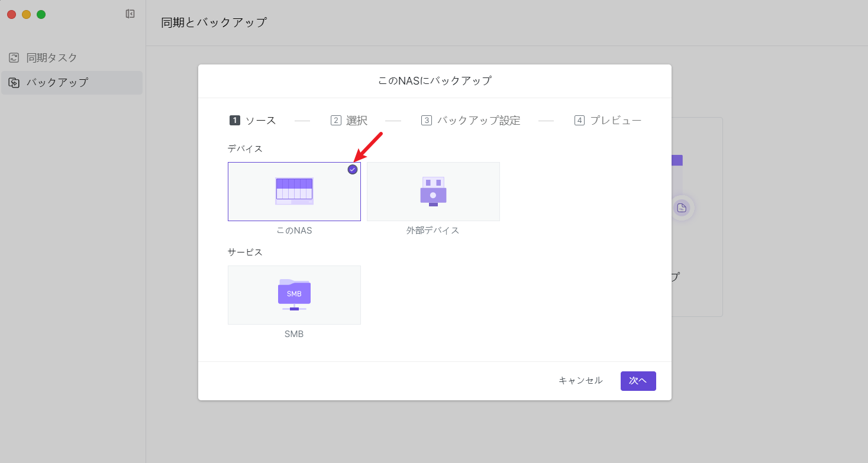Select バックアップ in the sidebar
868x463 pixels.
pos(57,83)
